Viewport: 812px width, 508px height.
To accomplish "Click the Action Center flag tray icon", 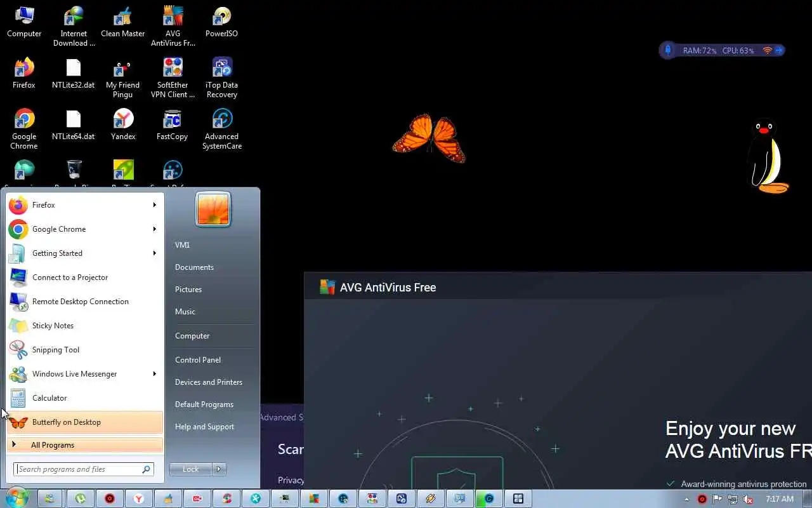I will click(x=717, y=499).
